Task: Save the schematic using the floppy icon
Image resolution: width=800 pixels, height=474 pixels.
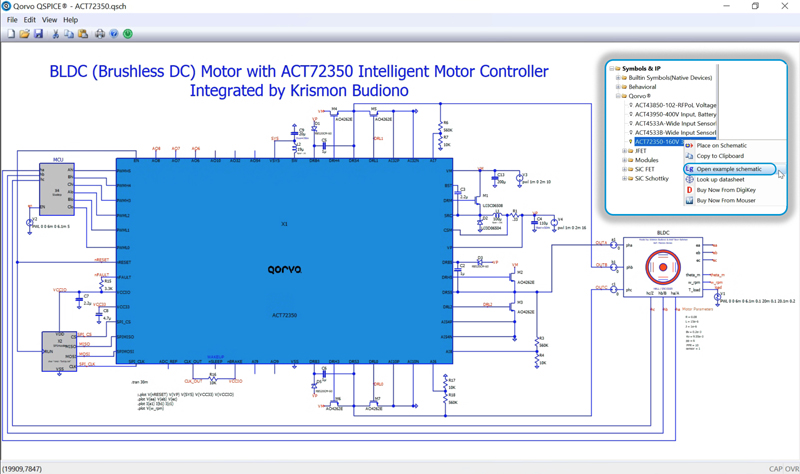Action: point(38,34)
